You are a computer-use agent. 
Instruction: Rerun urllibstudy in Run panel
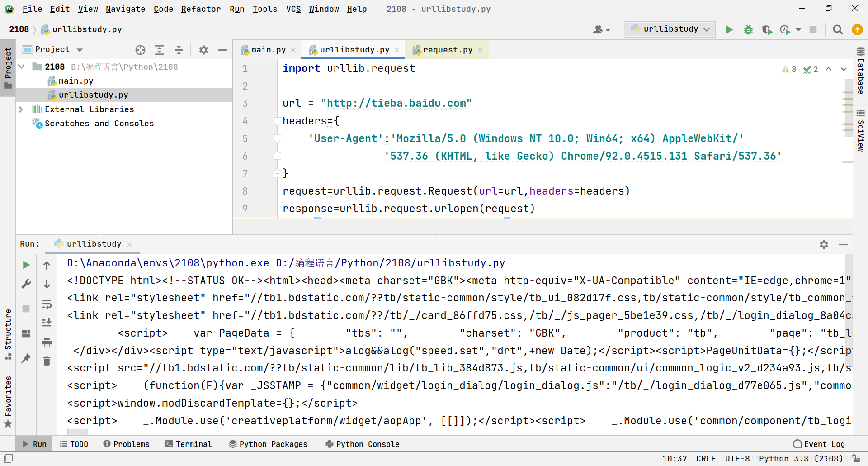pyautogui.click(x=26, y=265)
